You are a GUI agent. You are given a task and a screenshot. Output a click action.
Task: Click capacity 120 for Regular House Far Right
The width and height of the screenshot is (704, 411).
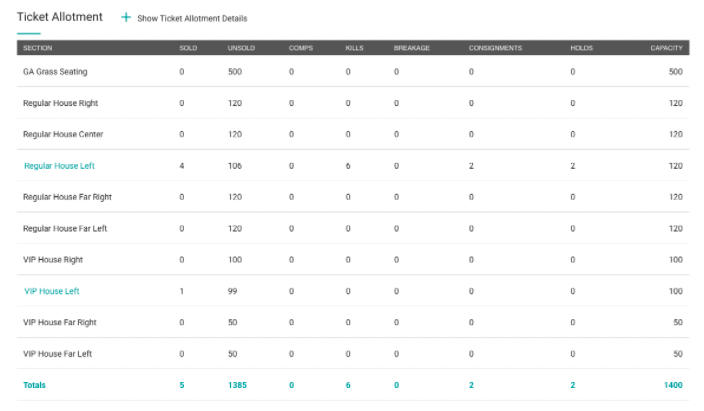[x=676, y=197]
